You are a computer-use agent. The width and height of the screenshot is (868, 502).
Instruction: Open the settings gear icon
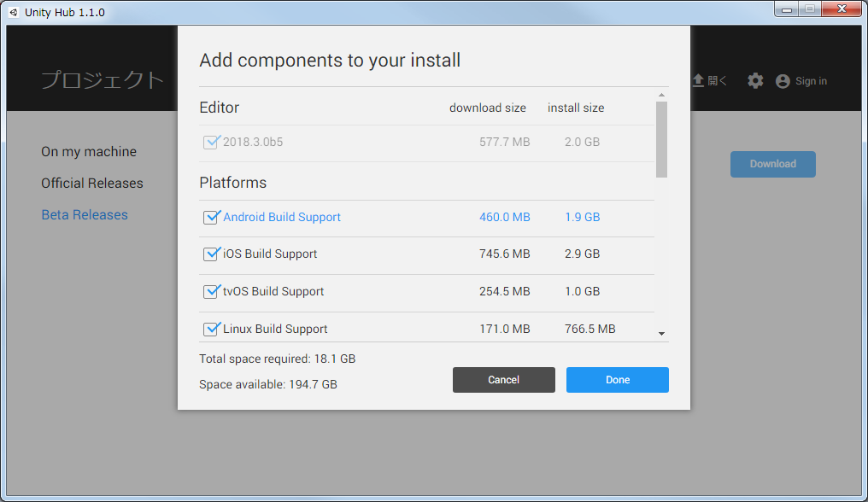click(x=755, y=81)
